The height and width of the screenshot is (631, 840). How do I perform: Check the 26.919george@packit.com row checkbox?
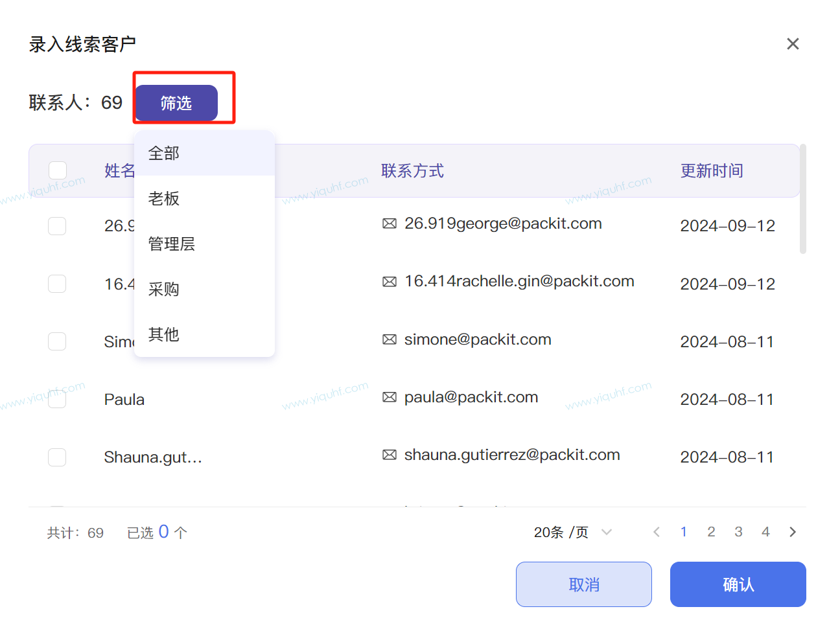(x=57, y=226)
